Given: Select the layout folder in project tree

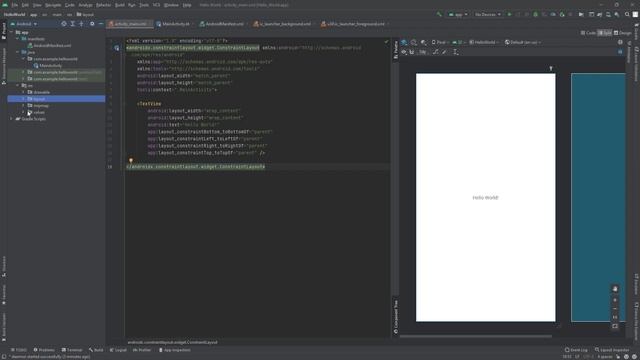Looking at the screenshot, I should 56,99.
